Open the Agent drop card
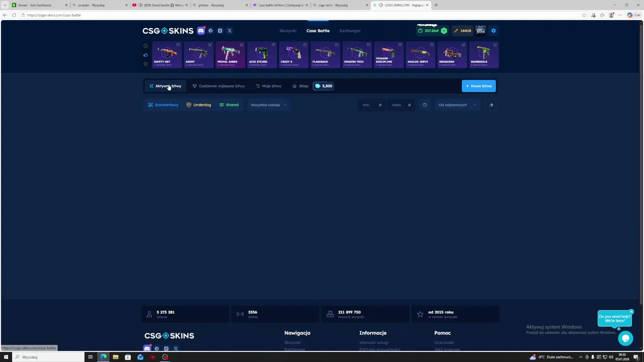Image resolution: width=644 pixels, height=362 pixels. pos(198,55)
